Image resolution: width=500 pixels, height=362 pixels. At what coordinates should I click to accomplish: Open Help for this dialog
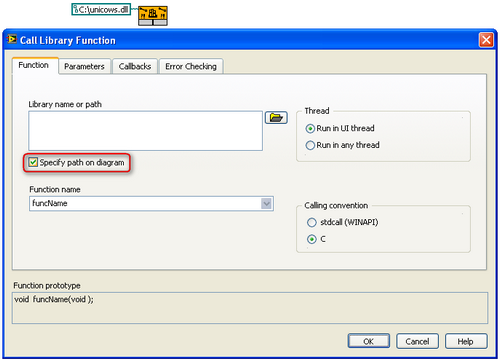tap(466, 341)
